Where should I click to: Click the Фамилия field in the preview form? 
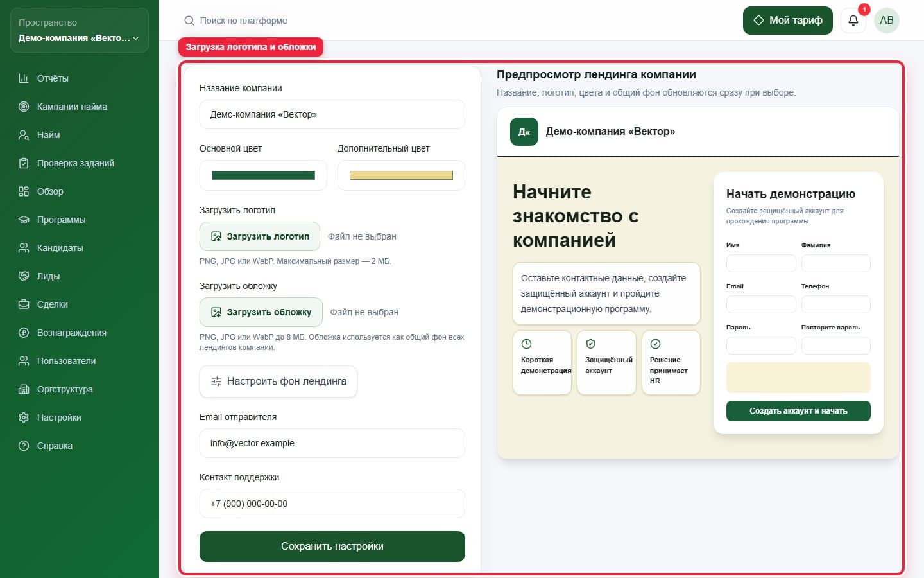836,263
